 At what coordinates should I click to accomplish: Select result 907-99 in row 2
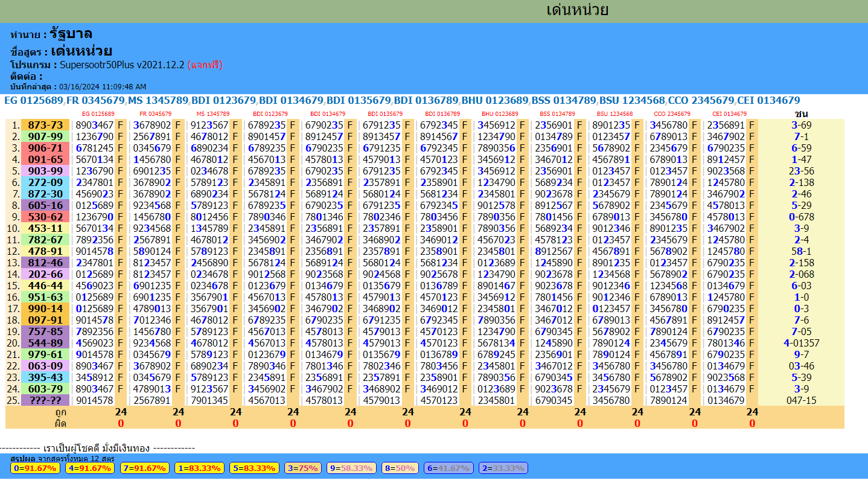pyautogui.click(x=46, y=136)
